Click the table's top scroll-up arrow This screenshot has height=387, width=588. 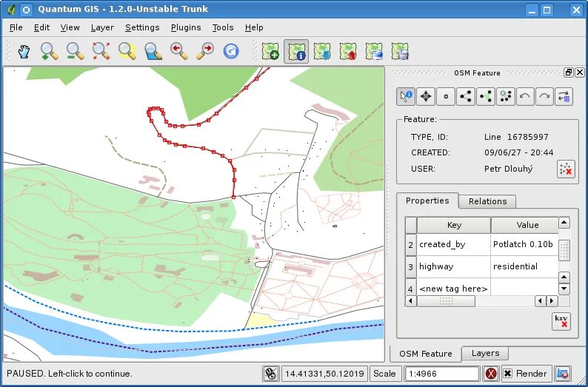click(564, 223)
